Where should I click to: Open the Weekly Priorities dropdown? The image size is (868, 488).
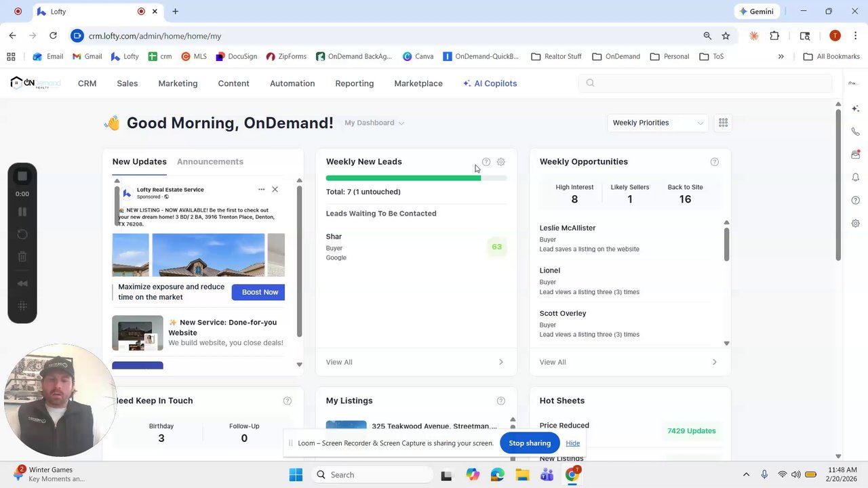tap(658, 123)
